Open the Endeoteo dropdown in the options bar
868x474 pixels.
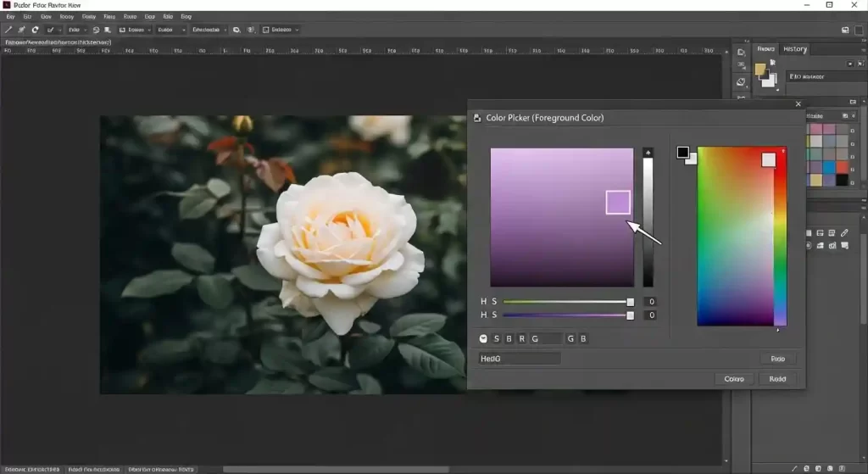(281, 30)
